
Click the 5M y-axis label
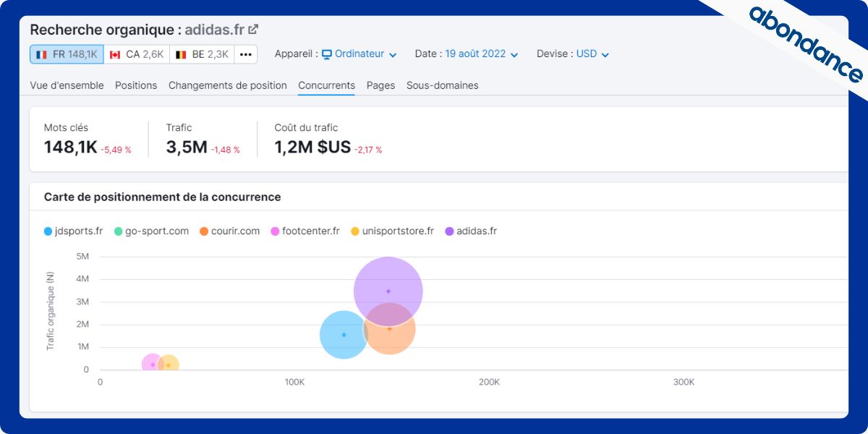[x=82, y=256]
